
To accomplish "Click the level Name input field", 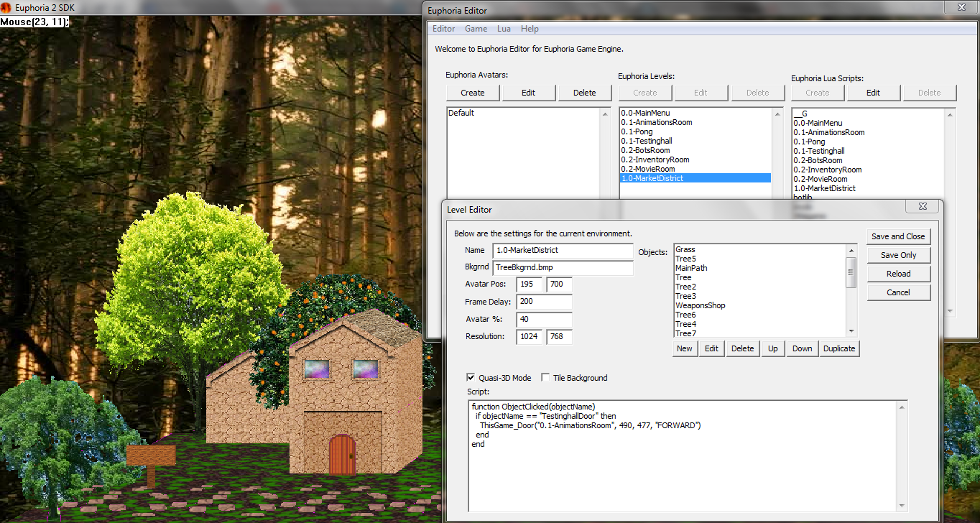I will 563,251.
